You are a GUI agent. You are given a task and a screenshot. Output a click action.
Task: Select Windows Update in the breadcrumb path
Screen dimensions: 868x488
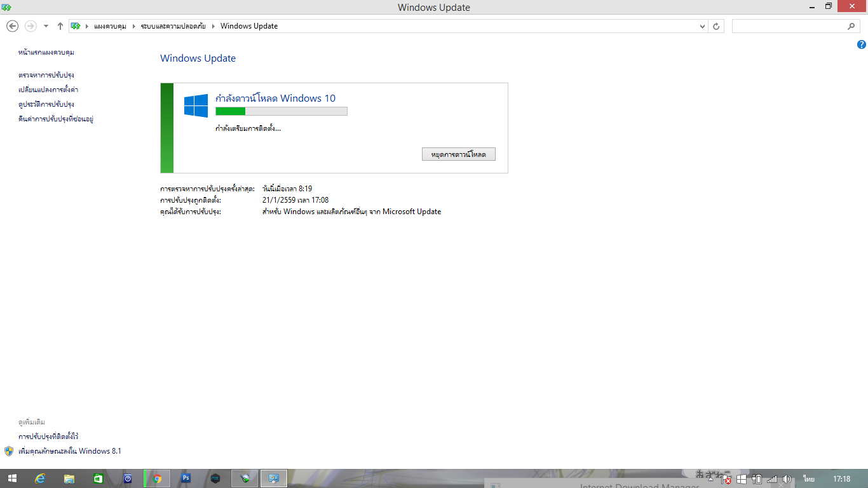click(x=249, y=26)
